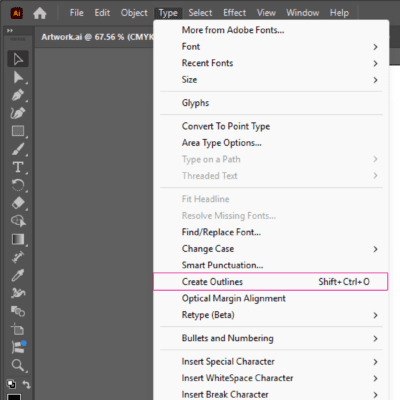Select the Rotate tool
The image size is (400, 400).
click(x=18, y=185)
